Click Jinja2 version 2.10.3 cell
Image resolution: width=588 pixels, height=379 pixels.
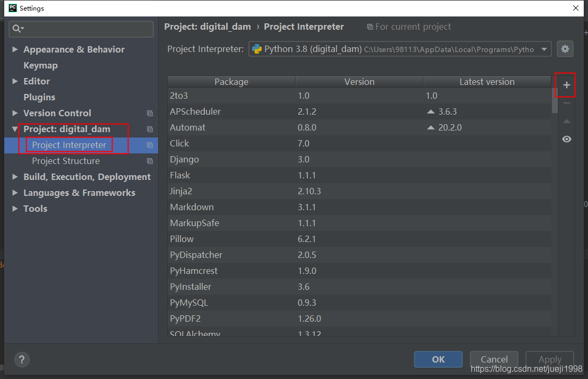click(x=309, y=192)
